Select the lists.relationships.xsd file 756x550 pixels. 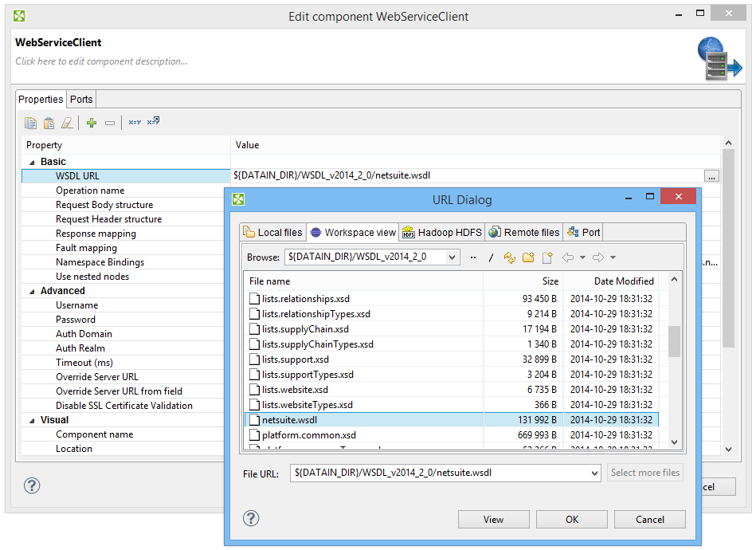452,299
